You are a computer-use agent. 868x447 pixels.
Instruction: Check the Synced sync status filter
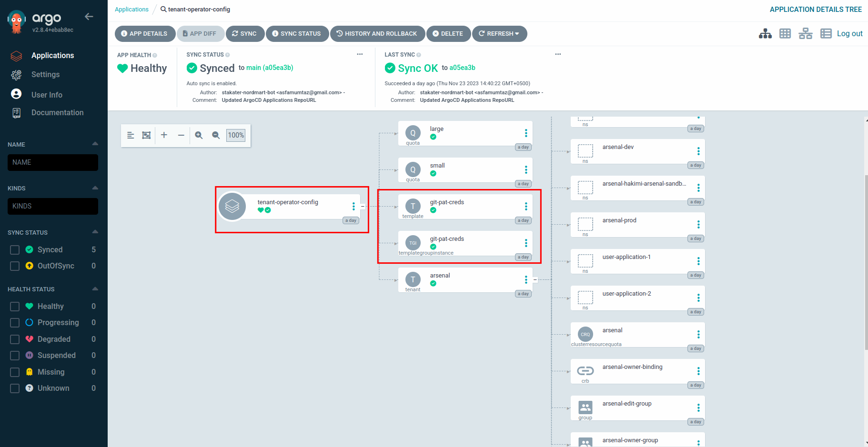pos(15,250)
